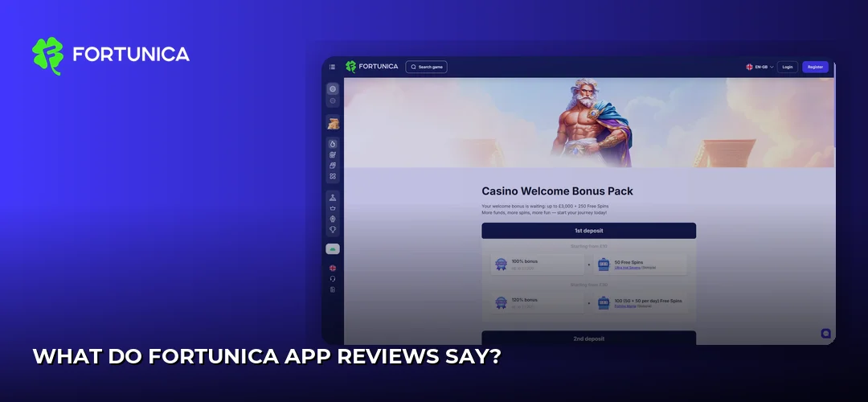Open the Fishing Mania game link
The image size is (868, 402).
pyautogui.click(x=625, y=306)
